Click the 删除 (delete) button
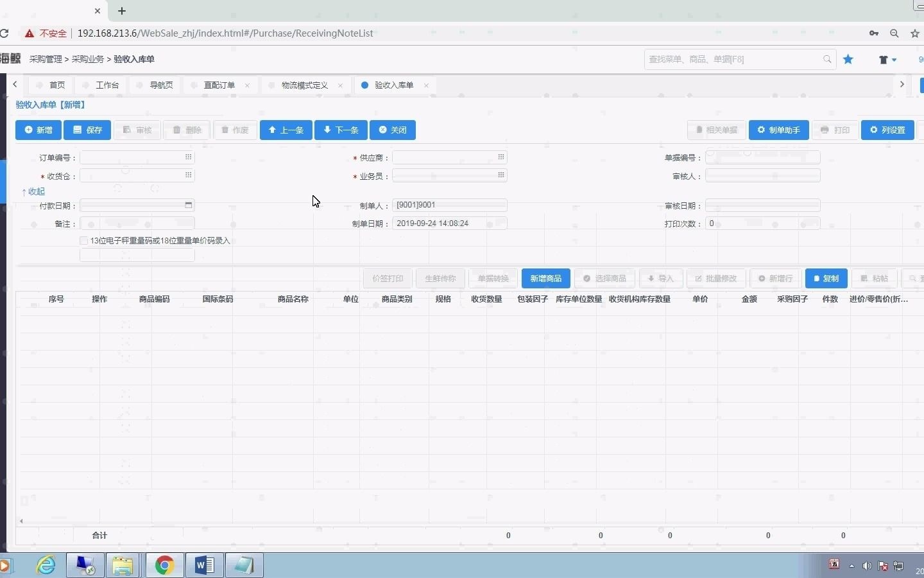Image resolution: width=924 pixels, height=578 pixels. coord(187,130)
